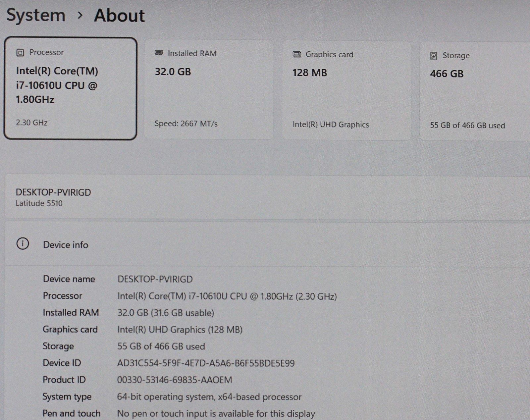The width and height of the screenshot is (530, 420).
Task: Click Intel(R) UHD Graphics card subtitle
Action: [331, 125]
